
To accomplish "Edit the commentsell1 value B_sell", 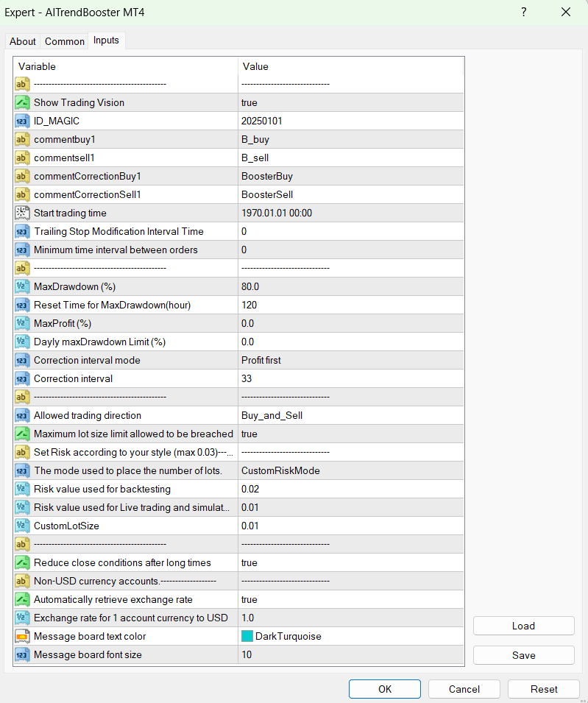I will point(351,158).
